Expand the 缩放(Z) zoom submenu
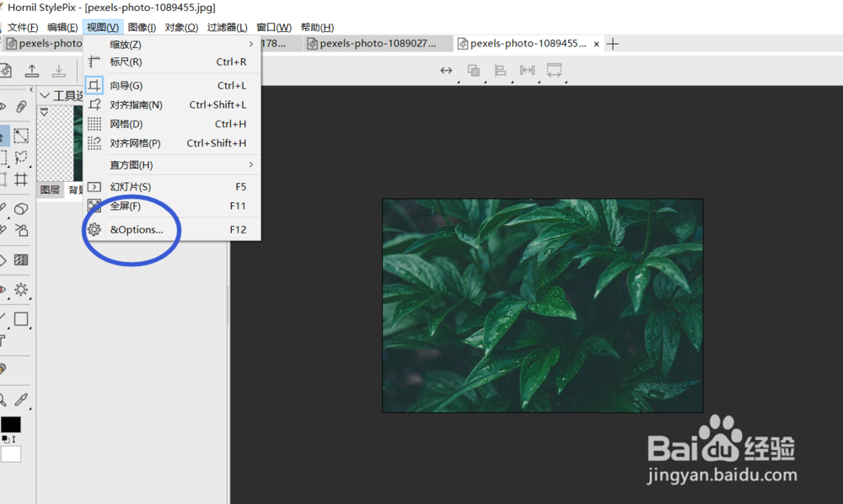 172,44
